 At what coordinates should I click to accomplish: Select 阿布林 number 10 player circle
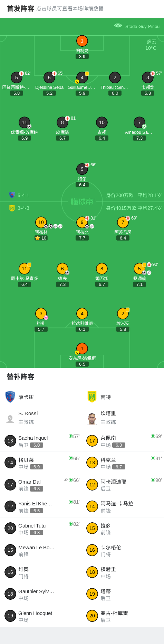point(41,222)
